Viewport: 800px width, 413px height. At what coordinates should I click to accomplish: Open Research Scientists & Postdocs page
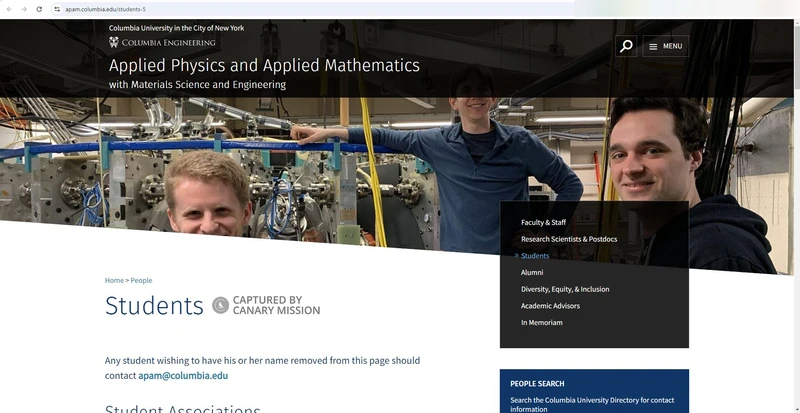[x=569, y=239]
